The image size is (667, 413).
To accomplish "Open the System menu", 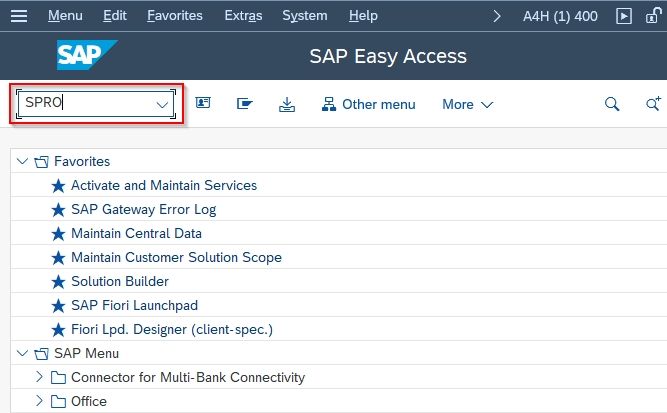I will (x=305, y=16).
